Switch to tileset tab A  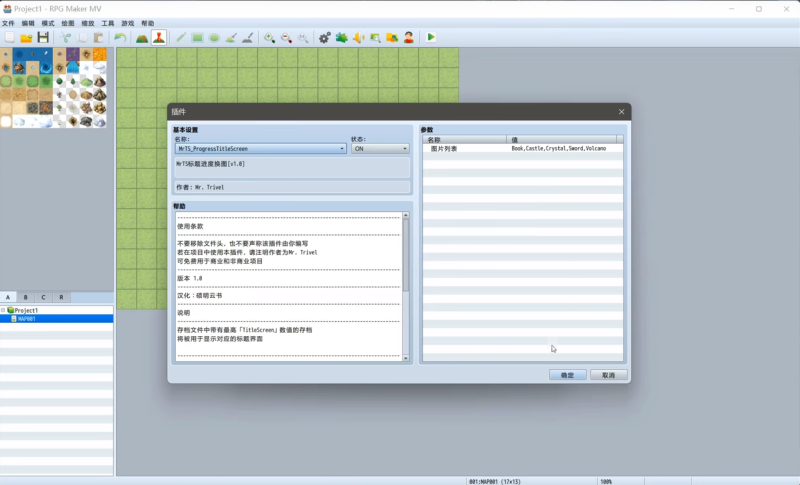8,297
